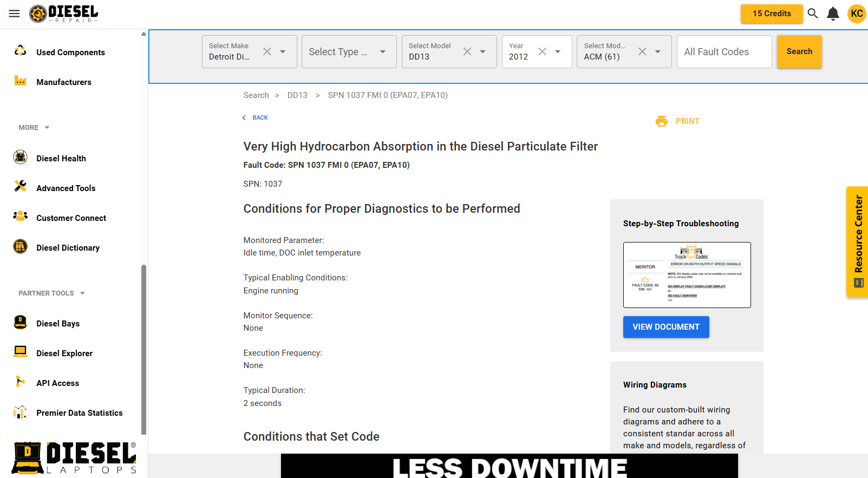Click the Diesel Dictionary icon
868x478 pixels.
pyautogui.click(x=21, y=246)
